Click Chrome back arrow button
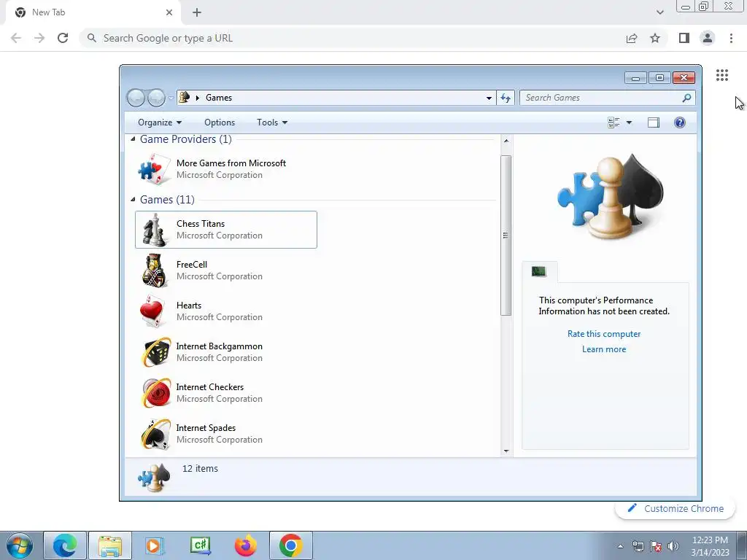 [16, 38]
